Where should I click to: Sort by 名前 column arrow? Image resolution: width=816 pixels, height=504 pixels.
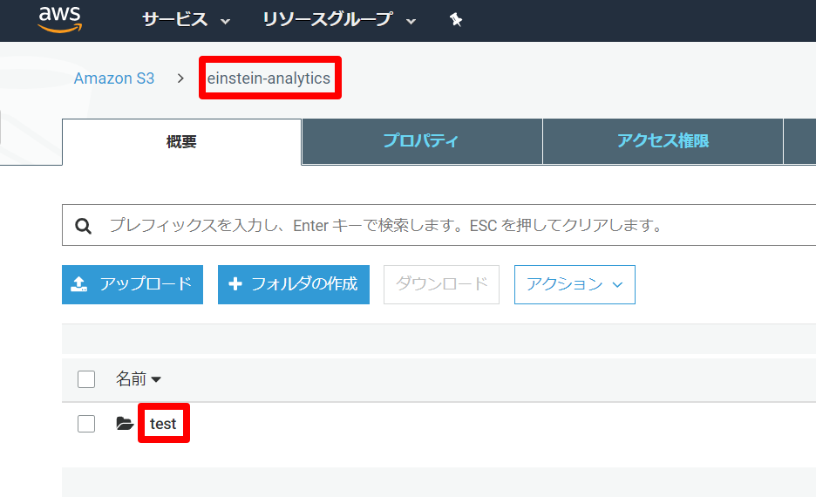click(x=155, y=379)
